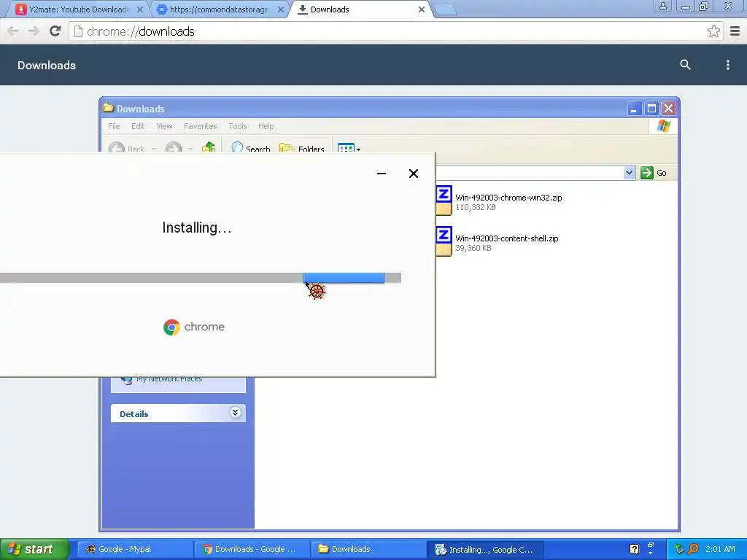The height and width of the screenshot is (560, 747).
Task: Open a new browser tab
Action: 446,10
